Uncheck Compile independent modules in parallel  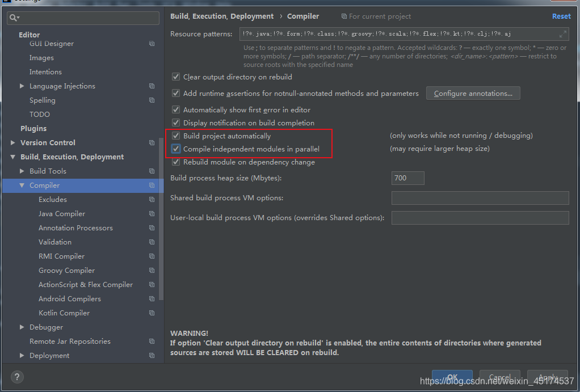[x=176, y=149]
